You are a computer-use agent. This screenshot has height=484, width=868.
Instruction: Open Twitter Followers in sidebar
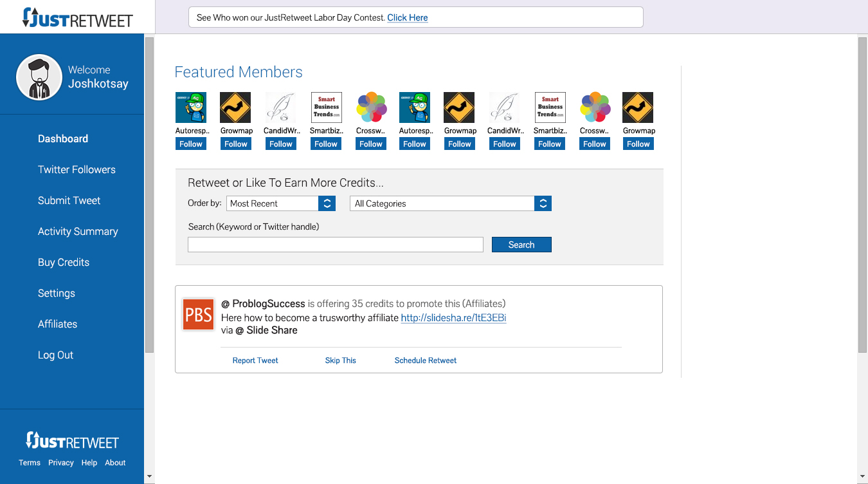77,170
